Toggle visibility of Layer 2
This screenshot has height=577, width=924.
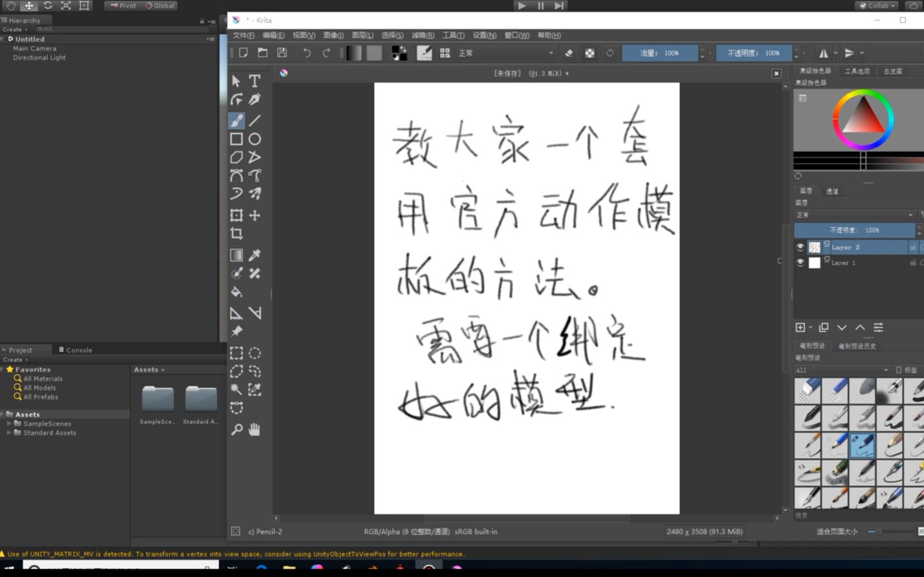pyautogui.click(x=799, y=246)
